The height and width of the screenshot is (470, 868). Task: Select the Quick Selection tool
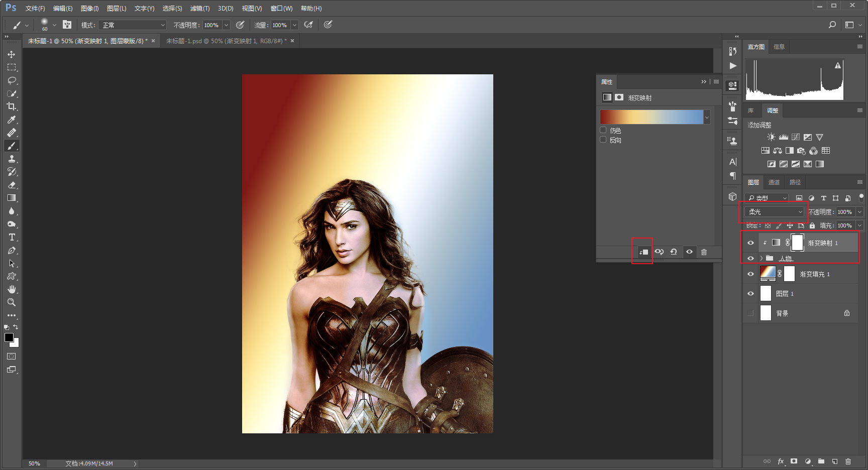[12, 93]
